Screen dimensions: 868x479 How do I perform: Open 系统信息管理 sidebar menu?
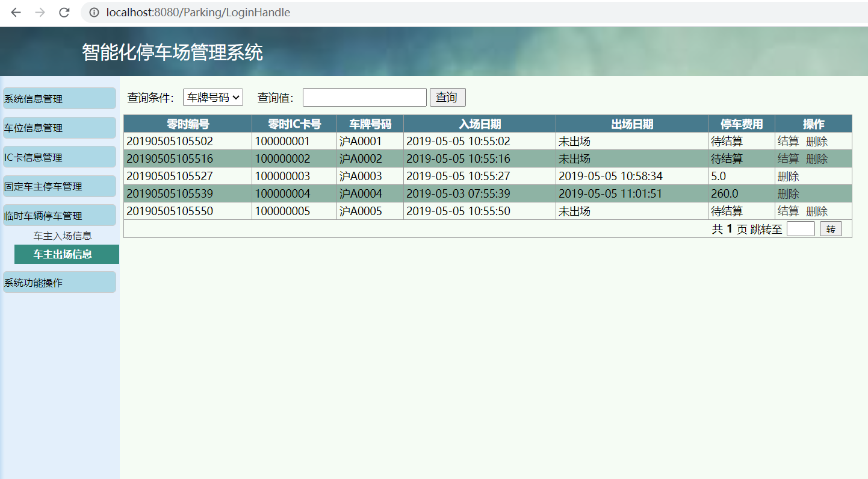click(x=60, y=99)
